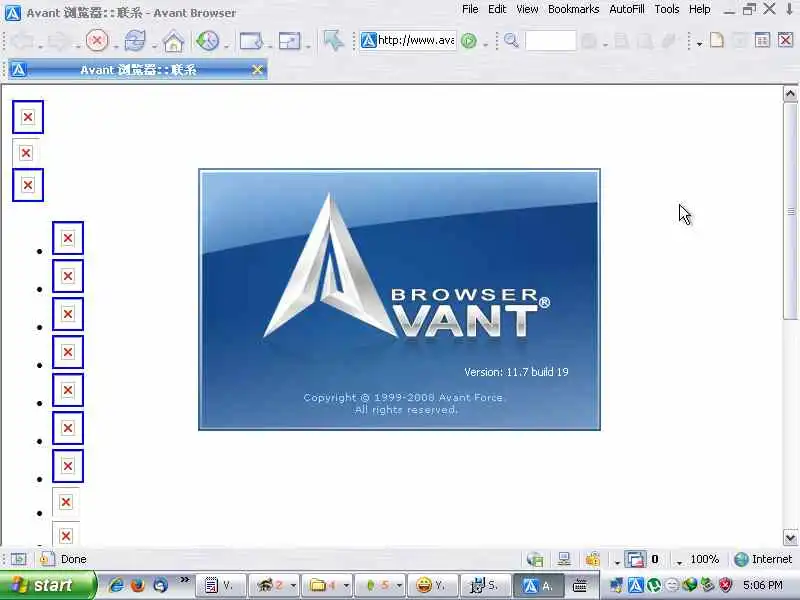
Task: Click the tile windows icon in toolbar
Action: point(762,40)
